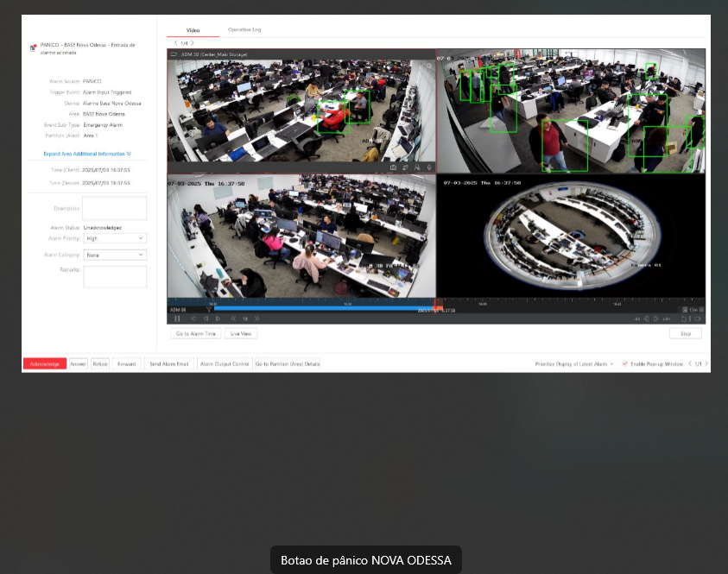The height and width of the screenshot is (574, 728).
Task: Click the slow down playback icon
Action: (232, 319)
